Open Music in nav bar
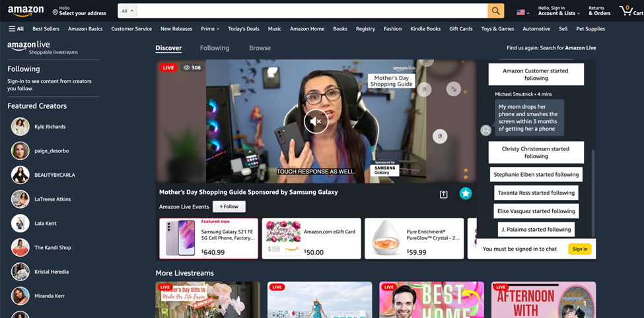Image resolution: width=644 pixels, height=318 pixels. tap(275, 29)
